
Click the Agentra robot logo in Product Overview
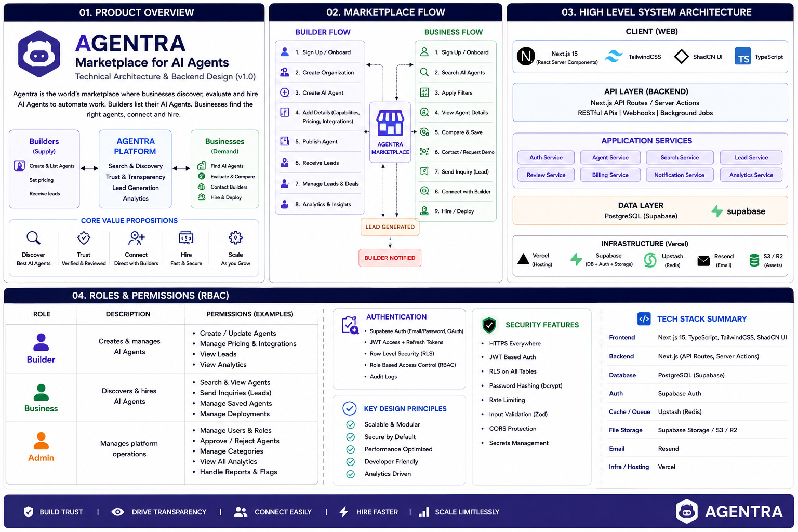coord(39,54)
